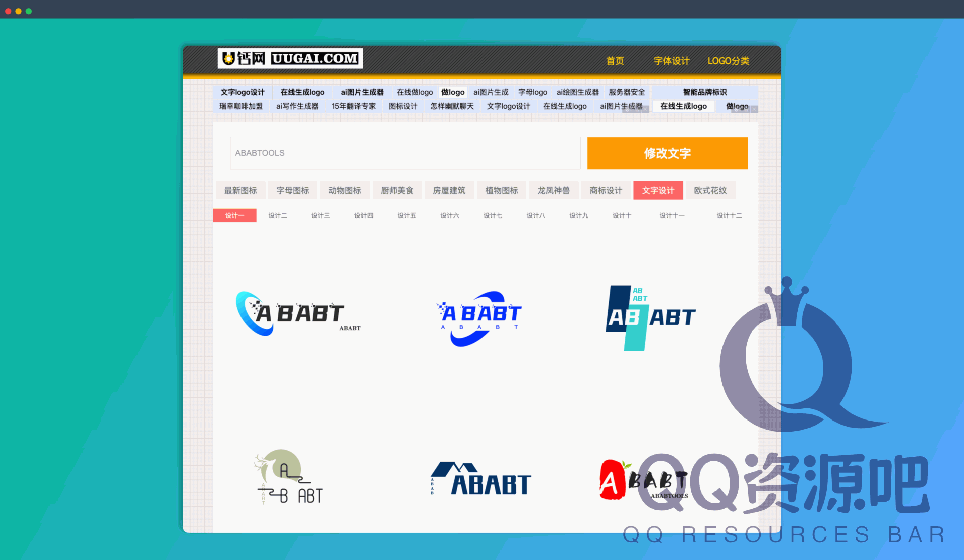Select the 设计十二 design tab
964x560 pixels.
[x=729, y=215]
